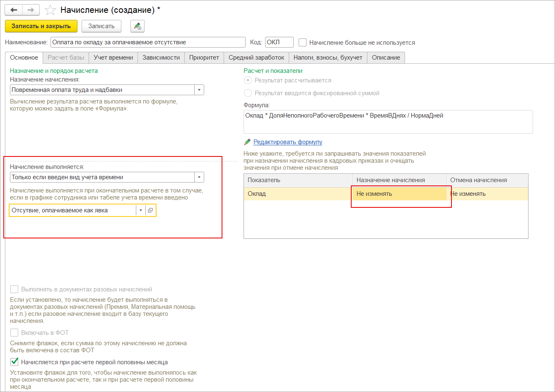Screen dimensions: 555x392
Task: Open the 'Начисление выполняется' dropdown list
Action: point(199,177)
